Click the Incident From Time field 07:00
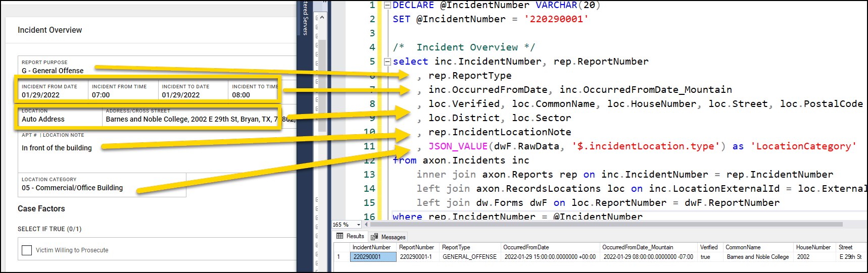 123,91
